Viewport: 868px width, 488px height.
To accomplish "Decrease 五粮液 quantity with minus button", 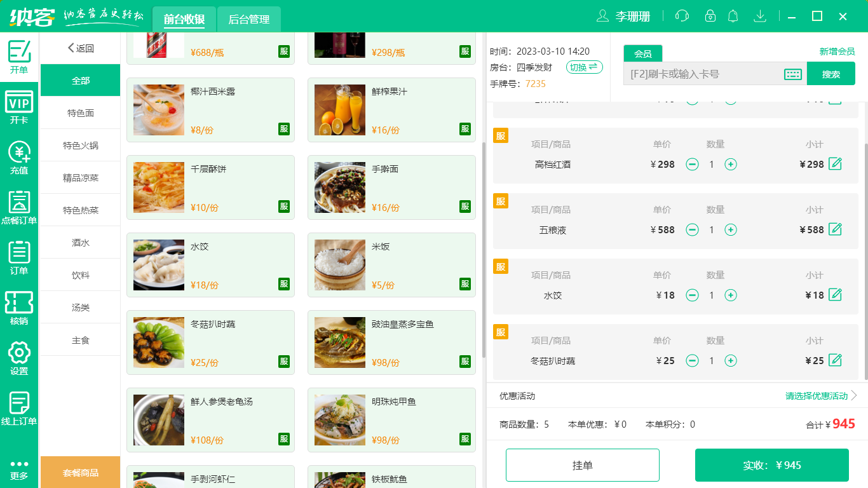I will [x=692, y=229].
